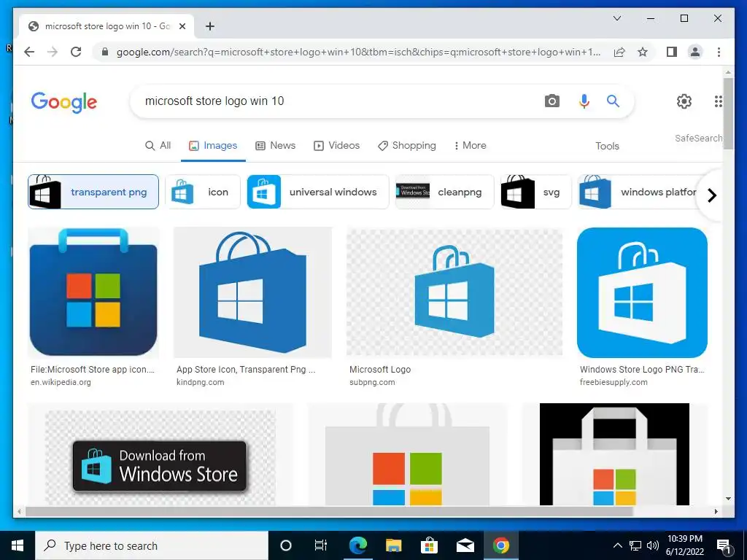Viewport: 747px width, 560px height.
Task: Go to the Google logo homepage
Action: 64,102
